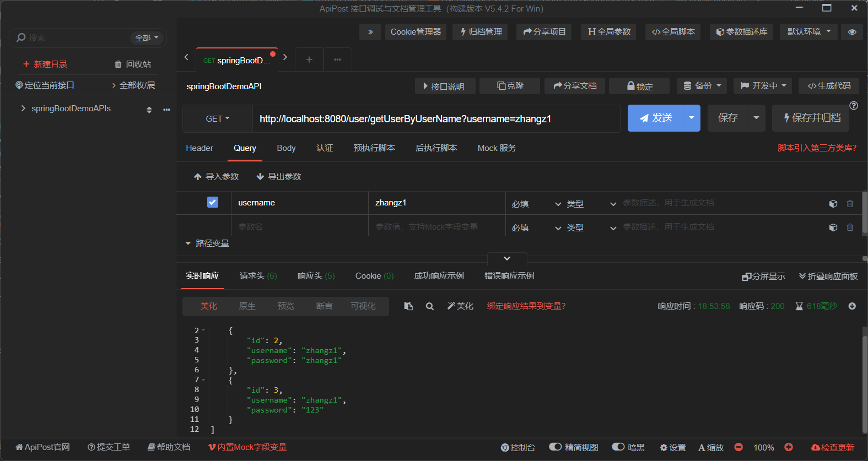Click the 脚本引入第三方类库? link
This screenshot has width=868, height=461.
(817, 148)
